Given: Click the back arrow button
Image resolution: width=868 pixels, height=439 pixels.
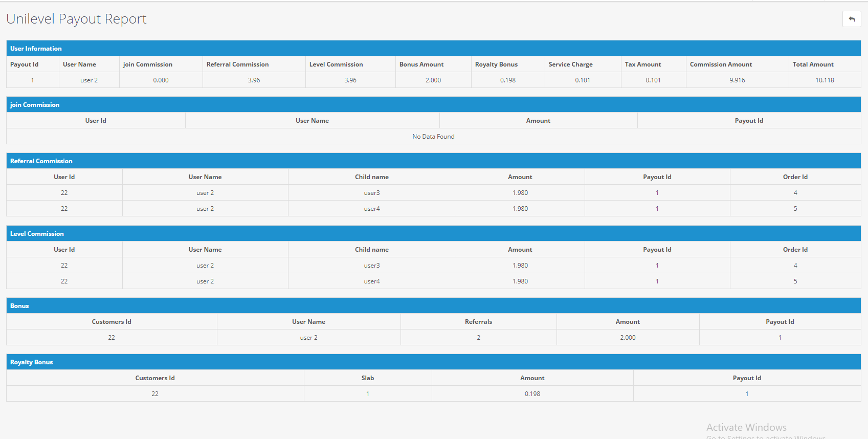Looking at the screenshot, I should coord(852,19).
